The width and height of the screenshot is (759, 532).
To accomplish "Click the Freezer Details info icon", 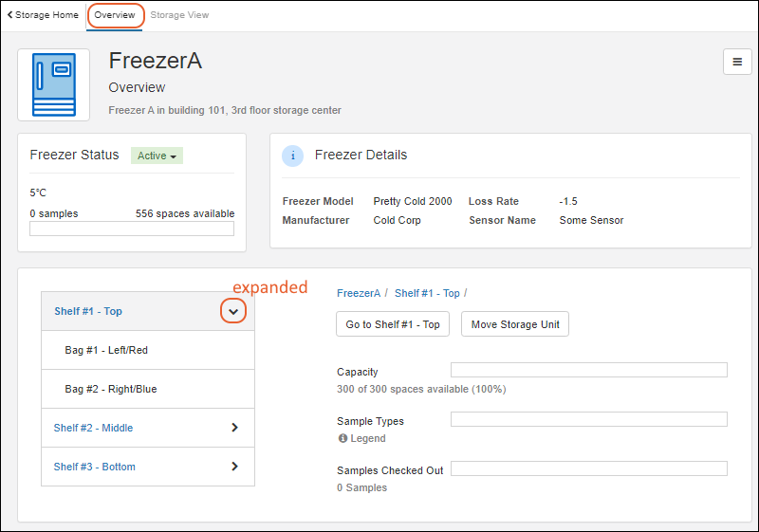I will pos(293,156).
